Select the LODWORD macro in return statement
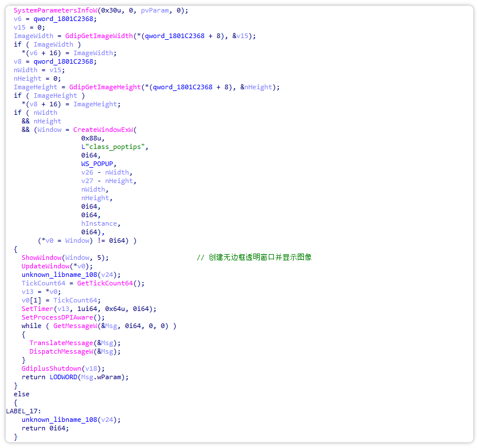This screenshot has height=448, width=479. 63,377
